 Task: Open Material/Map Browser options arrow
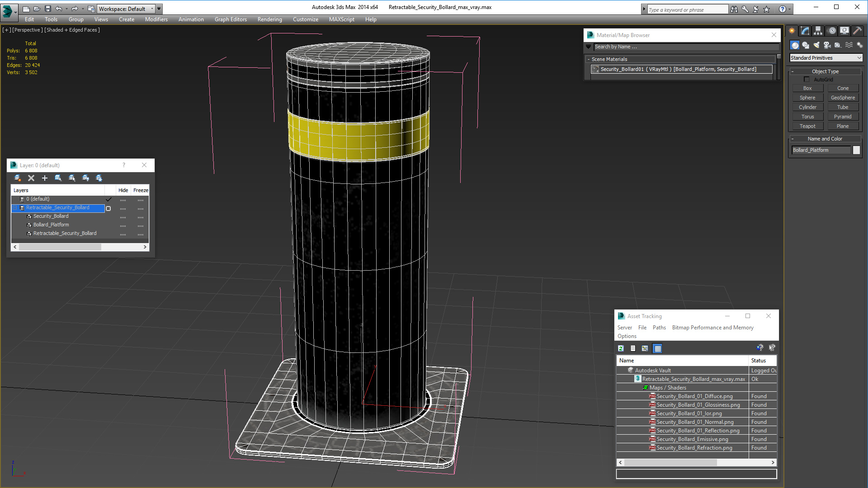588,47
